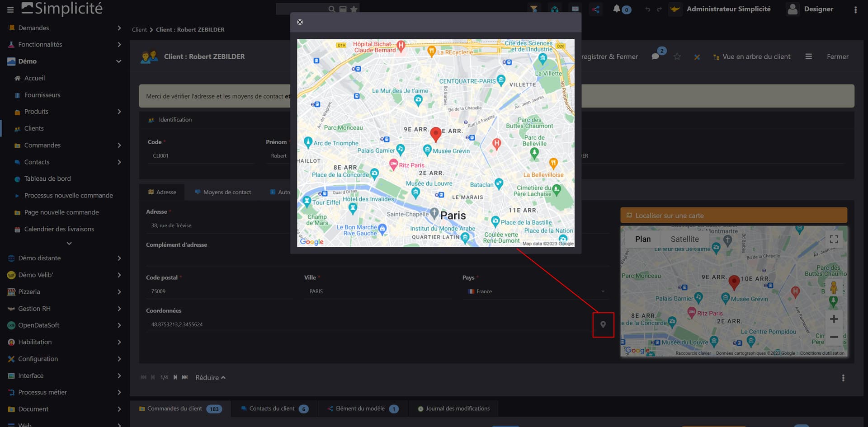Open the notifications bell

pyautogui.click(x=617, y=9)
